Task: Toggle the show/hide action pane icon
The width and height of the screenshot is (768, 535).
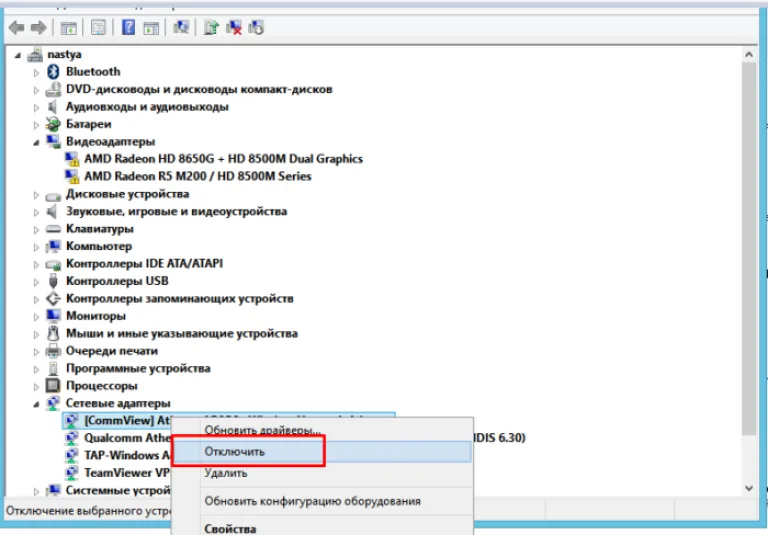Action: coord(151,28)
